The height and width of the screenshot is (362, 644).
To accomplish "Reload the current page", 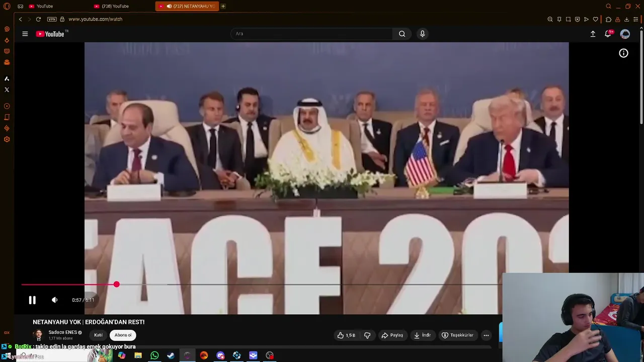I will (x=38, y=19).
